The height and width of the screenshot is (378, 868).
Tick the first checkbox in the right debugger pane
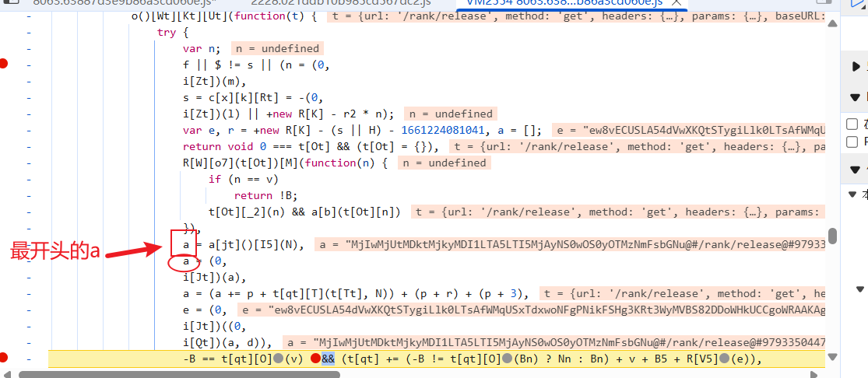(x=853, y=124)
